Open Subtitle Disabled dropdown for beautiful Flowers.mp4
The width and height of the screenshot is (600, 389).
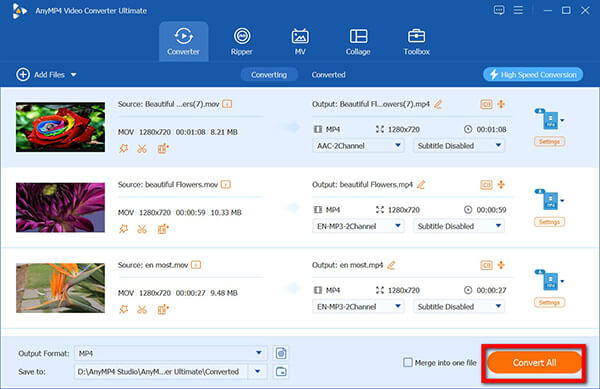[459, 226]
